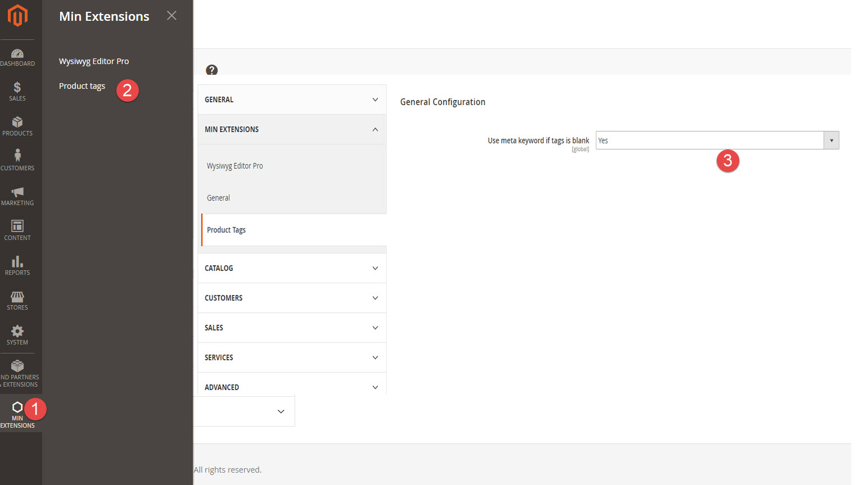Expand the CATALOG configuration section
This screenshot has height=485, width=868.
pyautogui.click(x=292, y=268)
